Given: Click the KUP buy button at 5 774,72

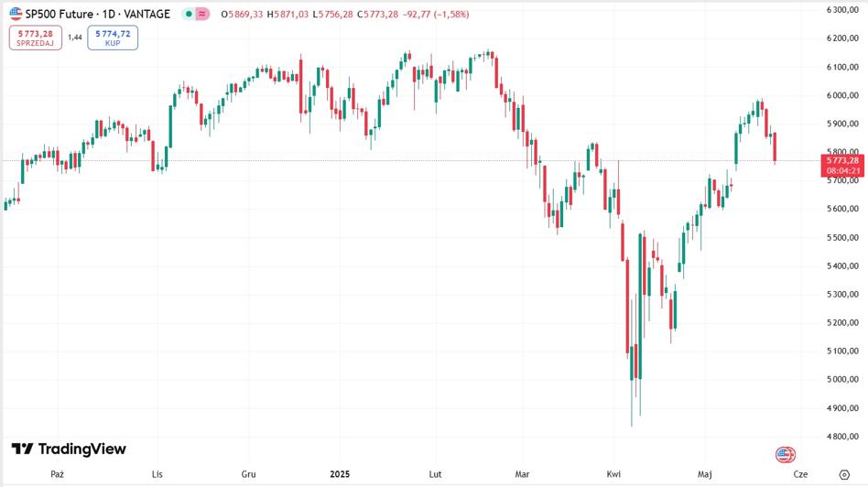Looking at the screenshot, I should [x=113, y=38].
